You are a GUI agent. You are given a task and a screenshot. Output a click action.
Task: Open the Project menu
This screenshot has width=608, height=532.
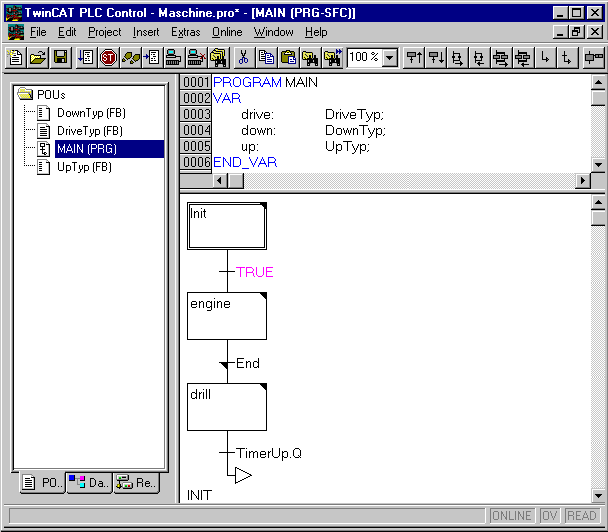104,32
